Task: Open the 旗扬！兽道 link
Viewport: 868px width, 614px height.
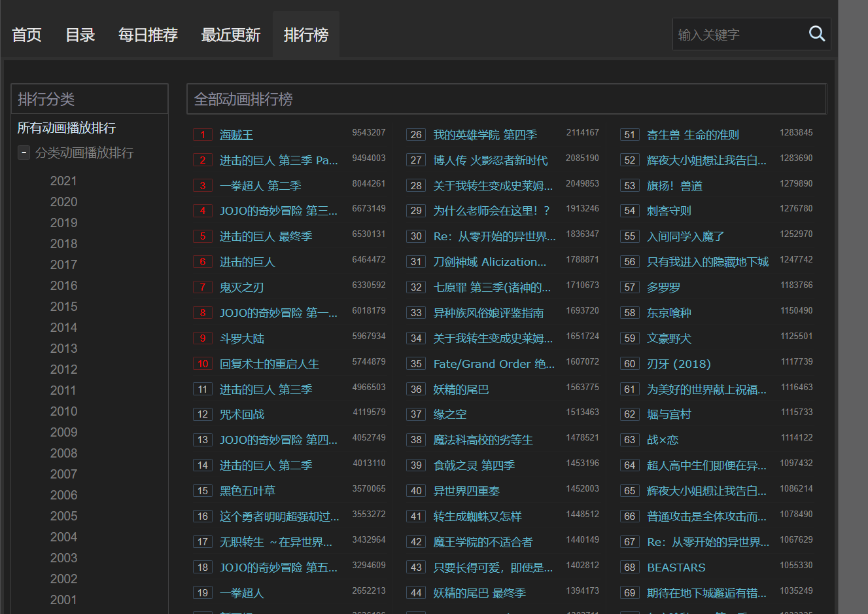Action: coord(674,186)
